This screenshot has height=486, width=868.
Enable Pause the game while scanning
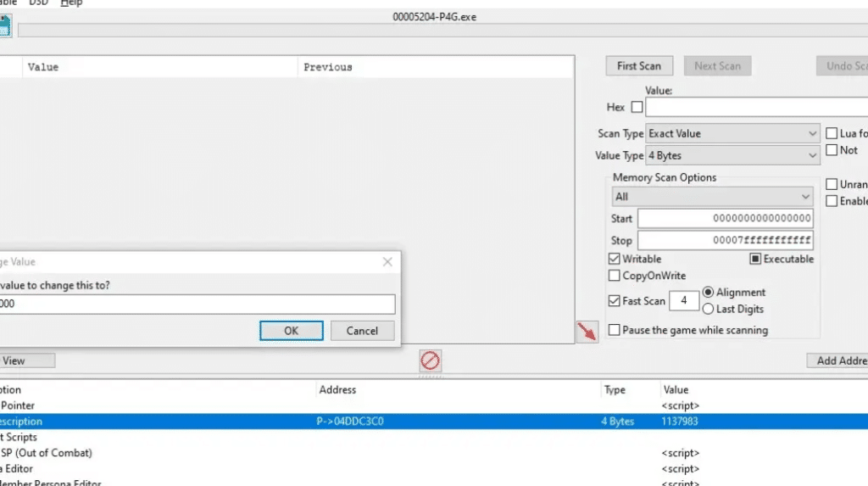[x=615, y=330]
